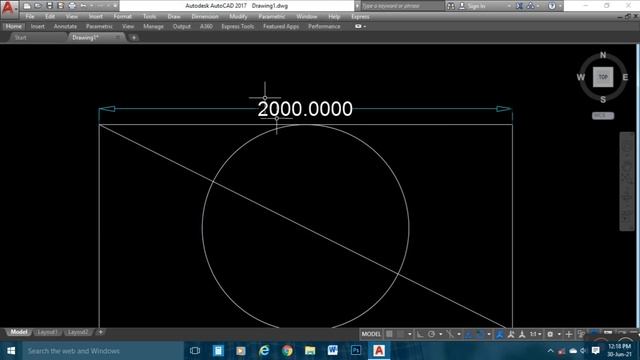Image resolution: width=640 pixels, height=360 pixels.
Task: Open the annotation scale 1:1 dropdown
Action: click(x=536, y=334)
